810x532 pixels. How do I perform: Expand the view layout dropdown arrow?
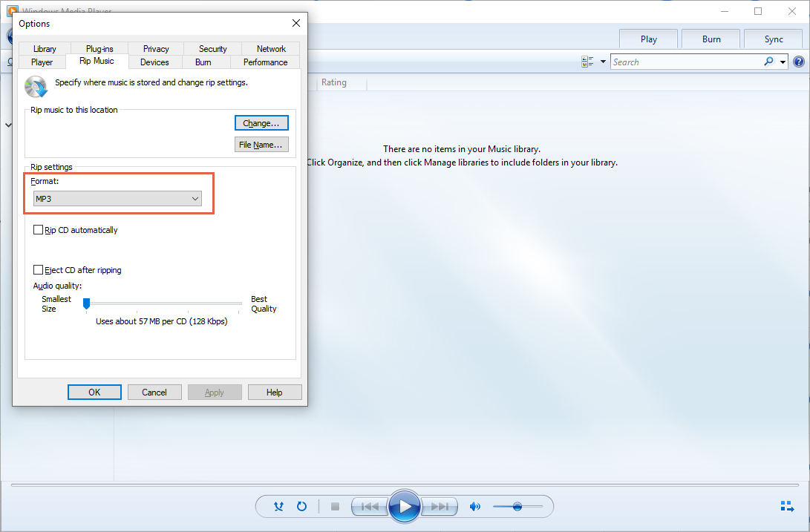pos(603,62)
